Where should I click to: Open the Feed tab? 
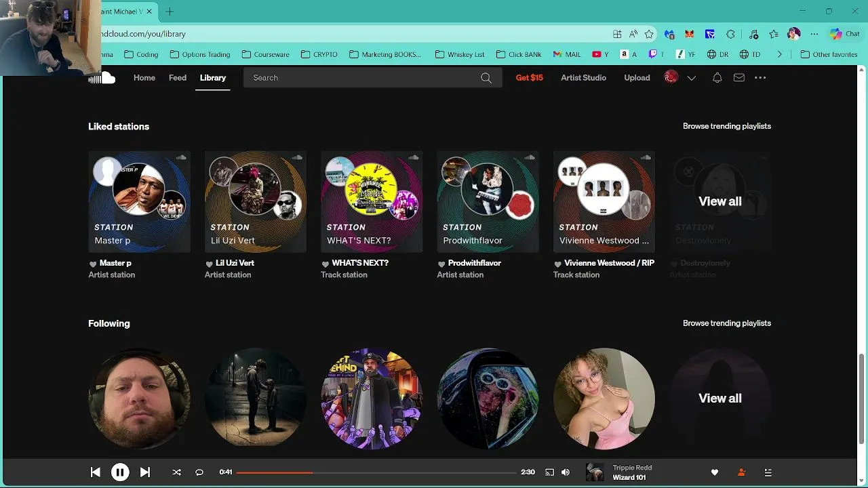(178, 78)
